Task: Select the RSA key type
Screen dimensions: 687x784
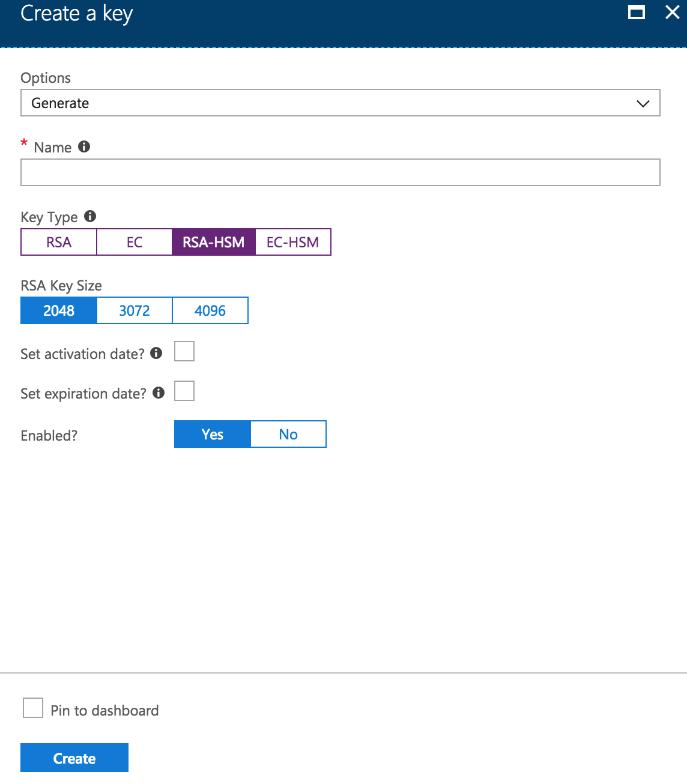Action: click(x=59, y=242)
